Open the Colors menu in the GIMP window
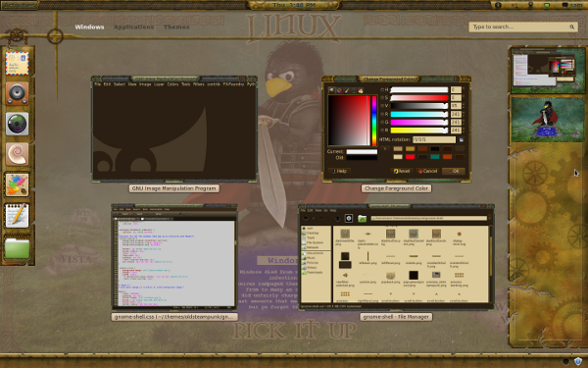 (172, 84)
